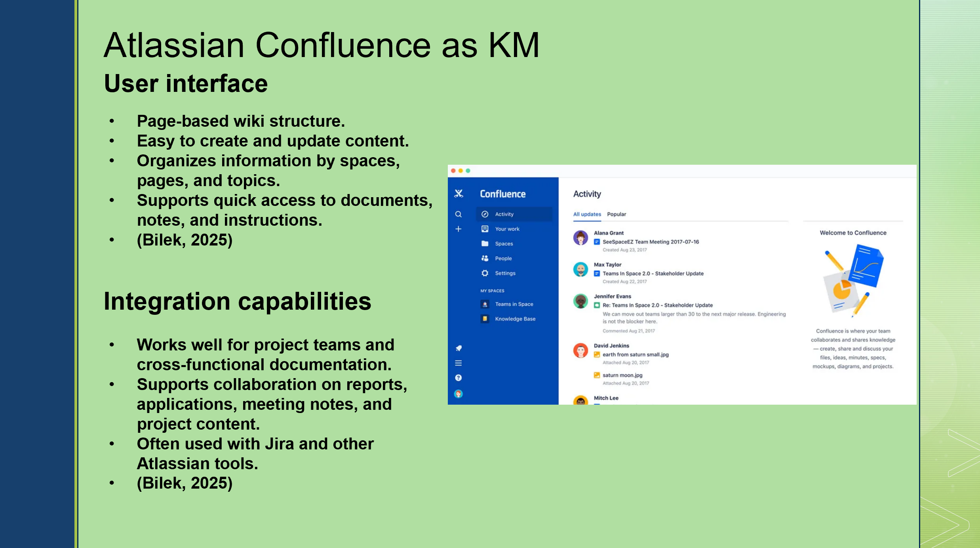
Task: Click the bullet "Page-based wiki structure."
Action: pyautogui.click(x=241, y=121)
